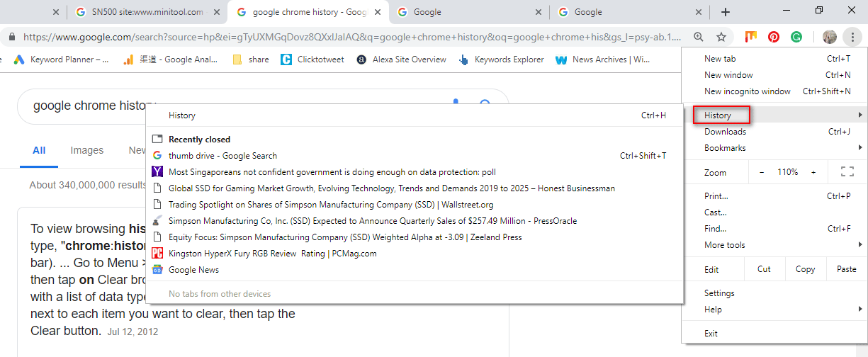
Task: Open full History page with Ctrl+H entry
Action: 415,115
